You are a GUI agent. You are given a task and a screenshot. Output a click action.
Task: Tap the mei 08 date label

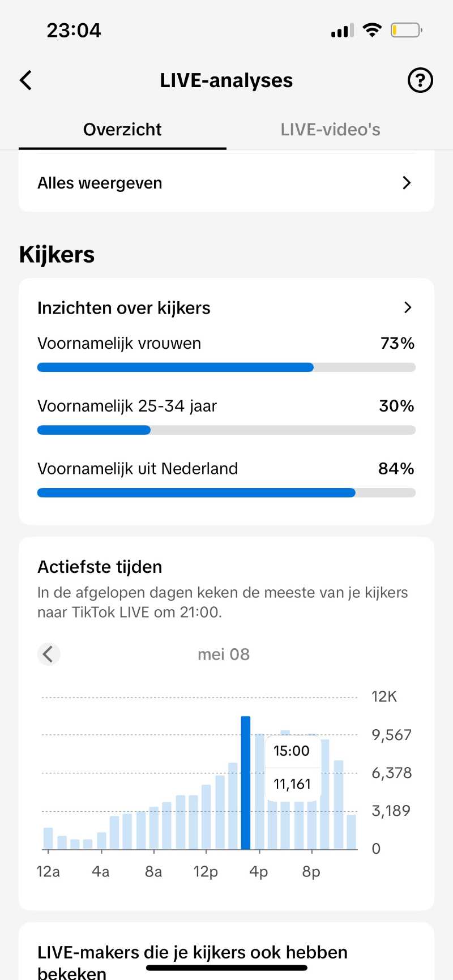224,654
